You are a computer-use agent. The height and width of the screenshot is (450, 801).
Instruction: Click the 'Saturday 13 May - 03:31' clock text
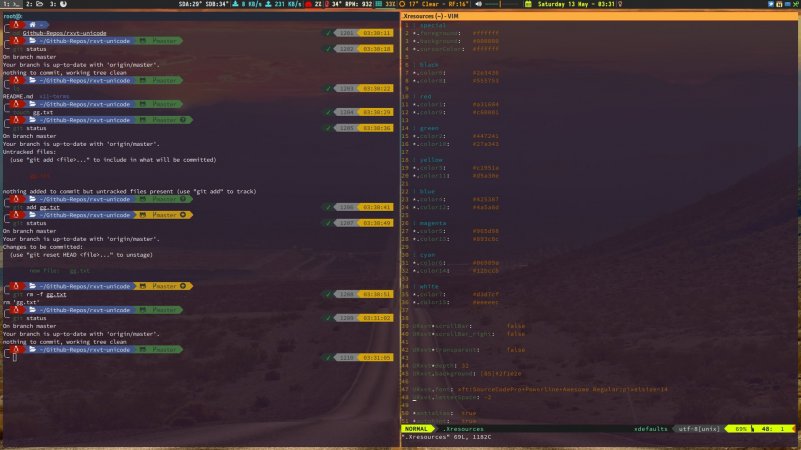pyautogui.click(x=576, y=4)
